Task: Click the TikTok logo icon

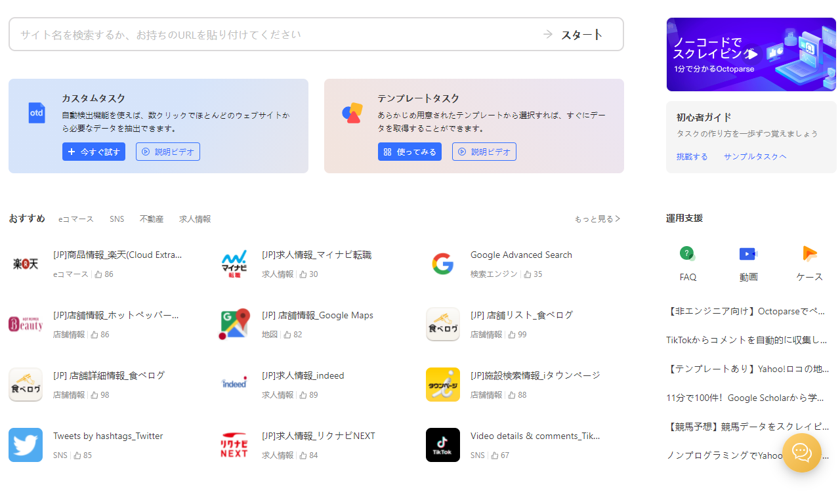Action: (443, 445)
